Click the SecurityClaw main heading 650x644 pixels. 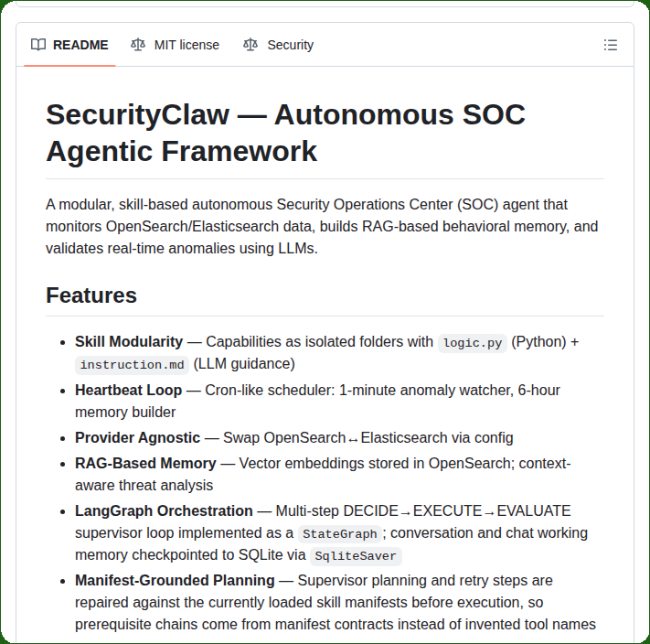285,133
